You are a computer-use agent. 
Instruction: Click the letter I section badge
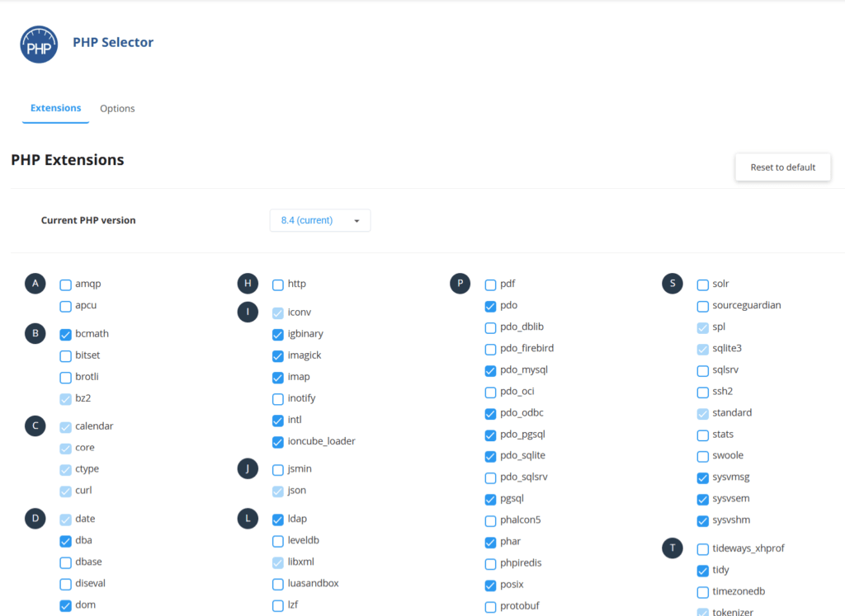tap(248, 312)
